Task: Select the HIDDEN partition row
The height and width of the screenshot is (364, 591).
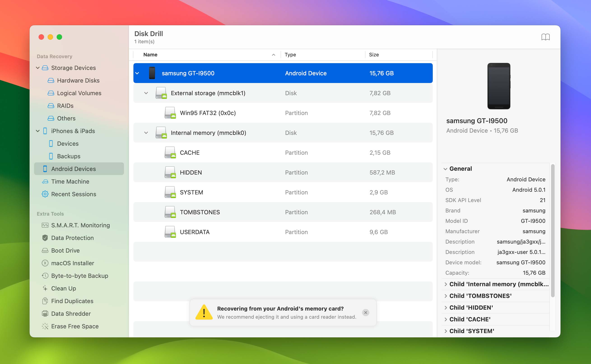Action: tap(283, 172)
